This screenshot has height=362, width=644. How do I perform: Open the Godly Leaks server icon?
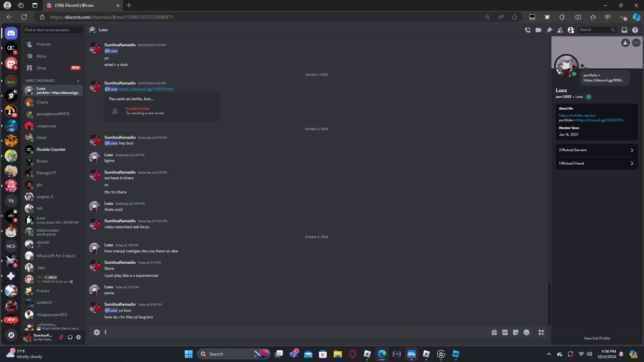[11, 126]
